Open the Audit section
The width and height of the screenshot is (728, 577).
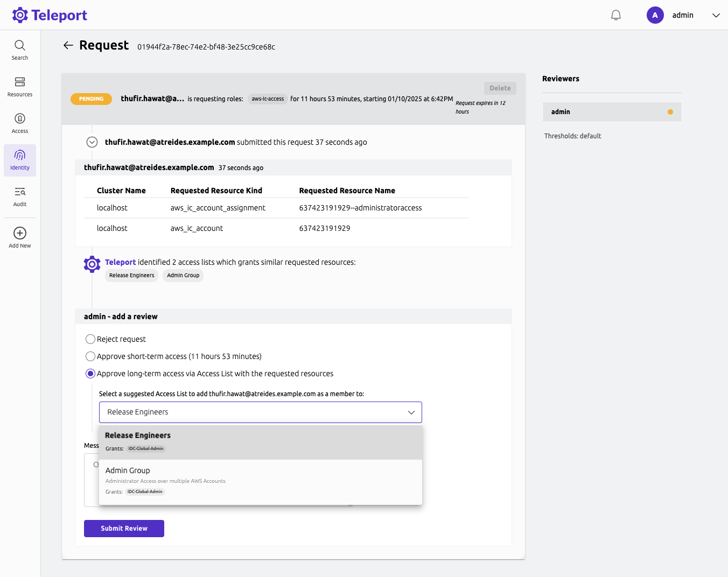[19, 196]
